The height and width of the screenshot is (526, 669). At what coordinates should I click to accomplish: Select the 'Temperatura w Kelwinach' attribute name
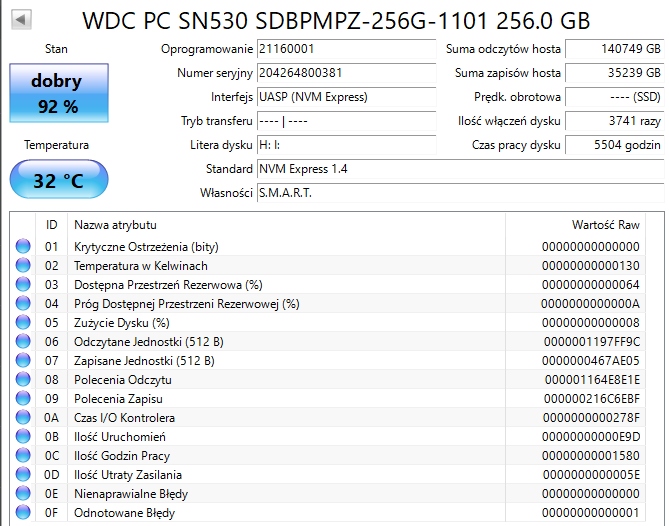[141, 266]
